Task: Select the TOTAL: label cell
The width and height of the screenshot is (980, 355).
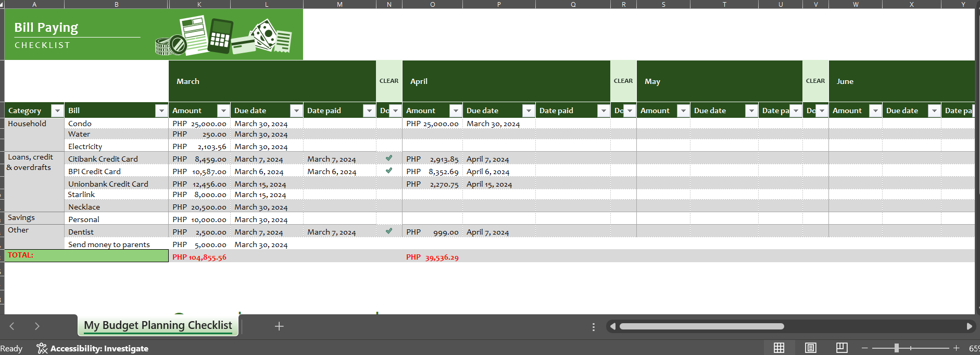Action: point(86,255)
